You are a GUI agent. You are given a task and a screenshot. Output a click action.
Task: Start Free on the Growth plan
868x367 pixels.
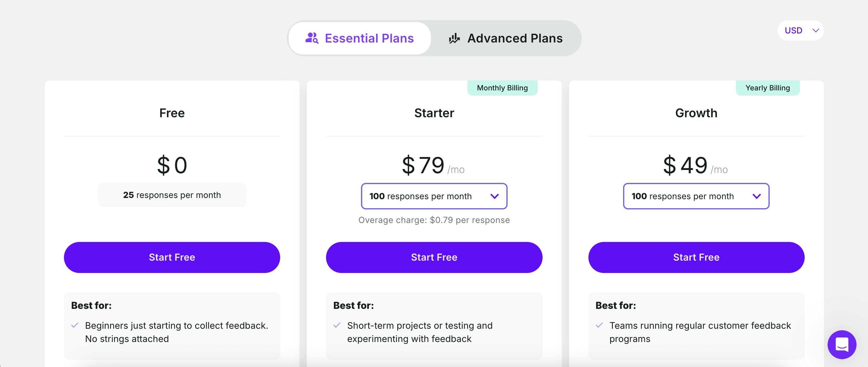[696, 257]
